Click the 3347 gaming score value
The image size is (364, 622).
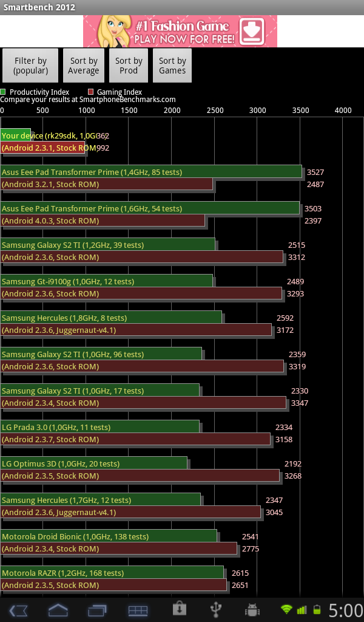pos(300,403)
